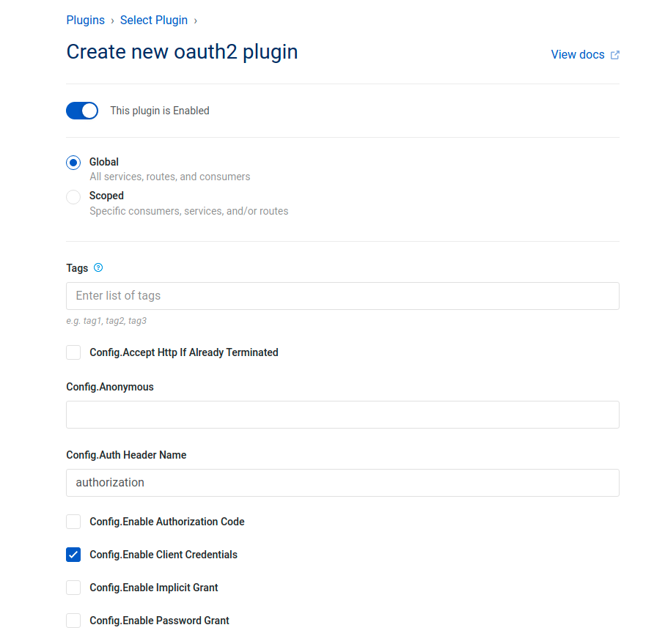The image size is (665, 644).
Task: Open the Plugins breadcrumb link
Action: pos(85,21)
